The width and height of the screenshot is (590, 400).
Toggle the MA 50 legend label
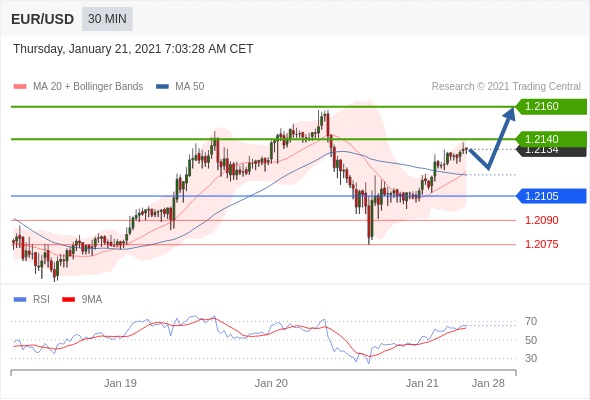coord(190,87)
